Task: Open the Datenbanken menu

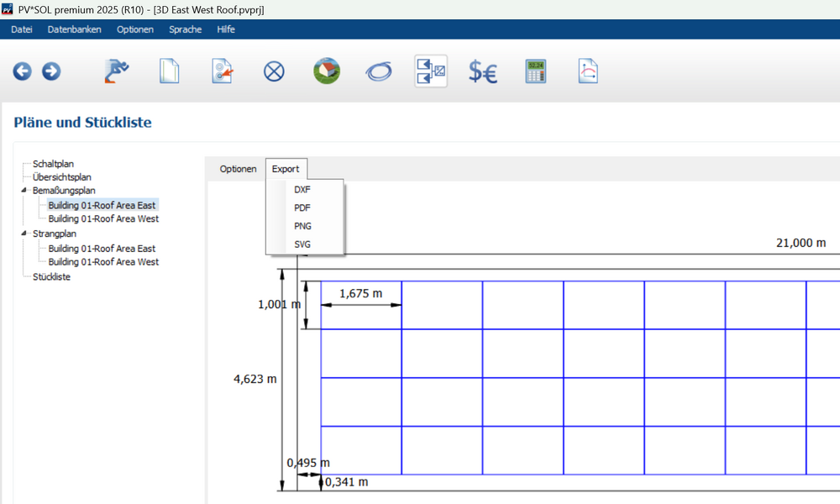Action: [x=74, y=29]
